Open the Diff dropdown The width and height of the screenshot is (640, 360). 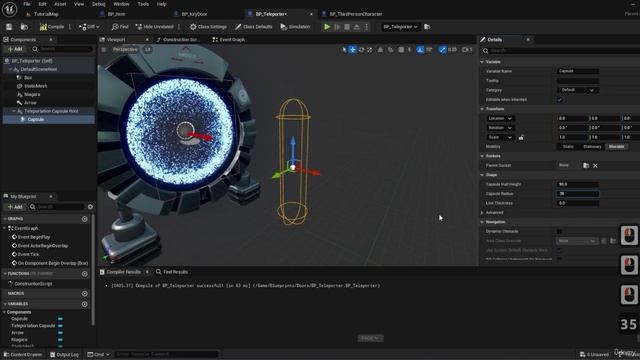89,27
